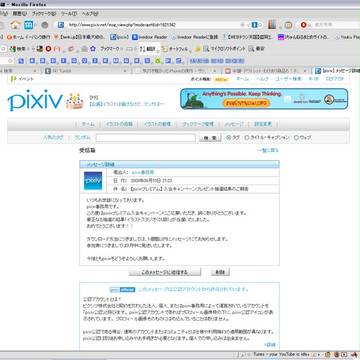Viewport: 360px width, 360px height.
Task: Click the イベント link at page top
Action: (25, 79)
